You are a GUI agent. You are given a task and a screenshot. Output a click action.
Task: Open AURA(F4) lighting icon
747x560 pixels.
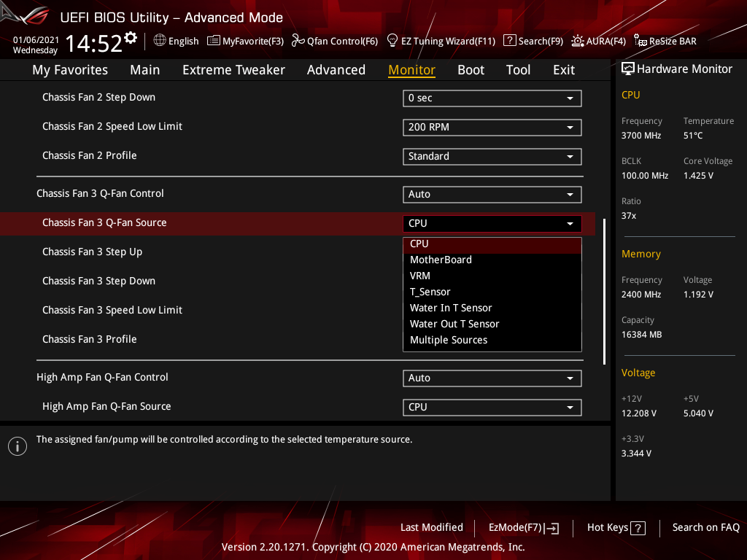pos(578,41)
